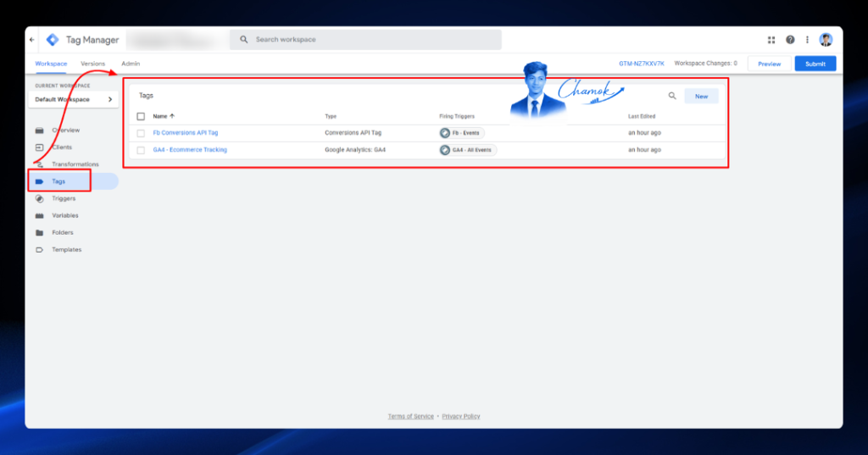Click the Firing Triggers column header
This screenshot has width=868, height=455.
[457, 117]
